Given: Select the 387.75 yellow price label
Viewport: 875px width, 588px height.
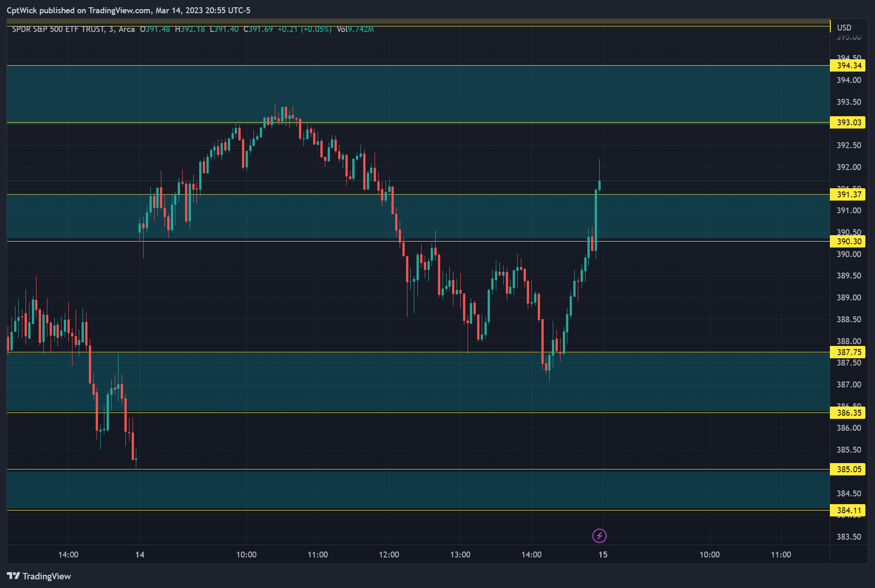Looking at the screenshot, I should pos(849,352).
